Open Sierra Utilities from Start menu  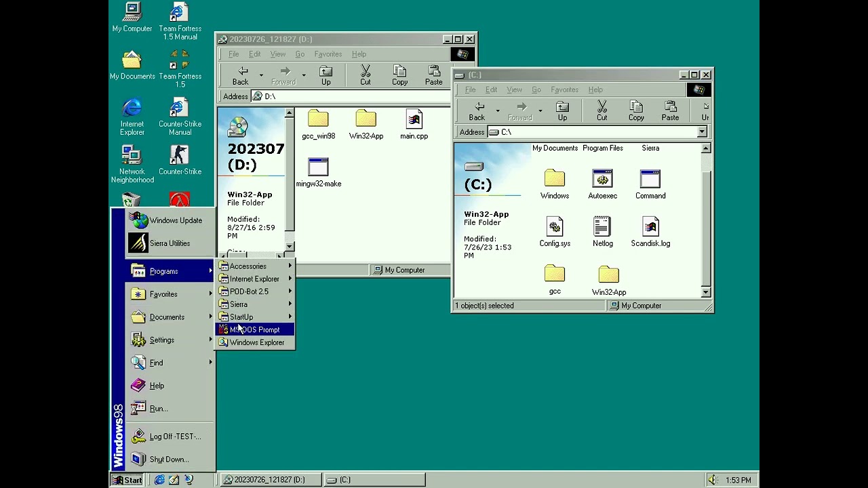coord(170,243)
